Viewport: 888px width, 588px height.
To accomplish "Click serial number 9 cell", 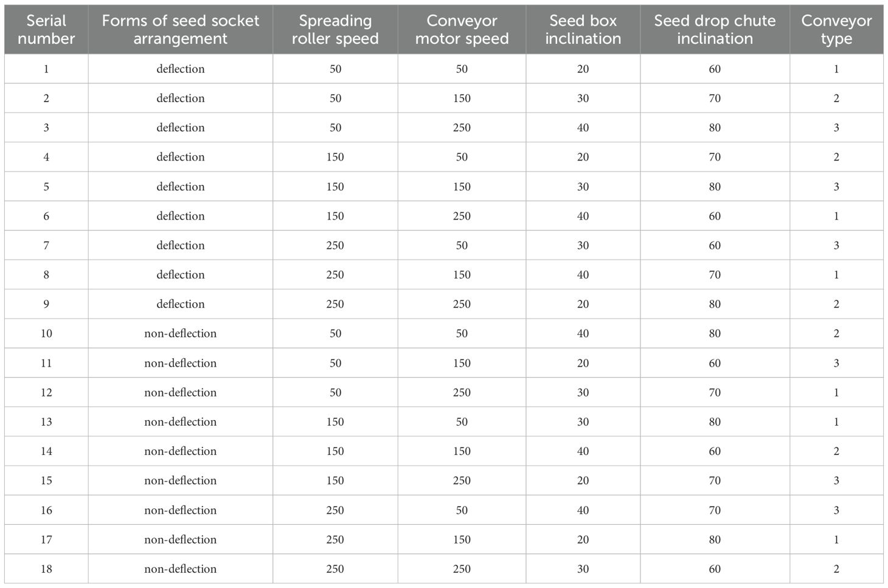I will 46,304.
